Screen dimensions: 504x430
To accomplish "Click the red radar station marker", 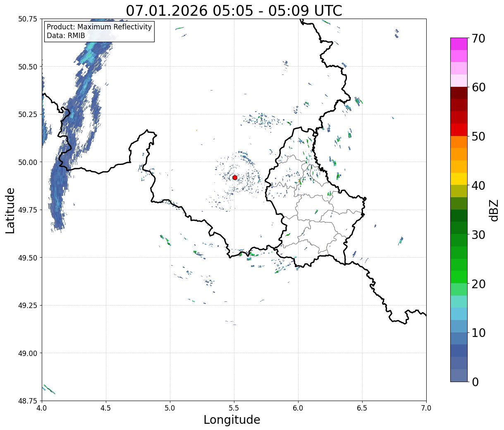I will (235, 177).
